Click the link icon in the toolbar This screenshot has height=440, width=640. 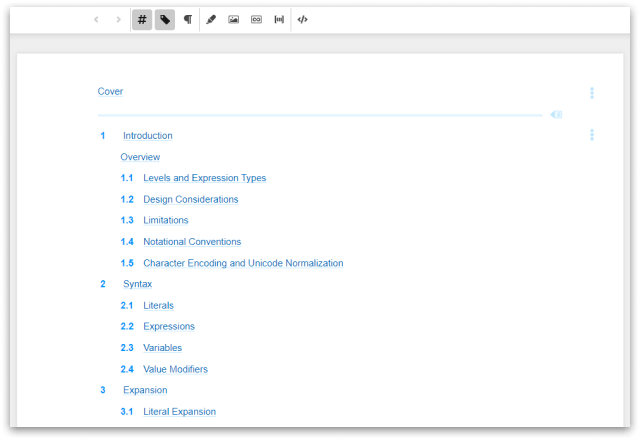pos(256,19)
